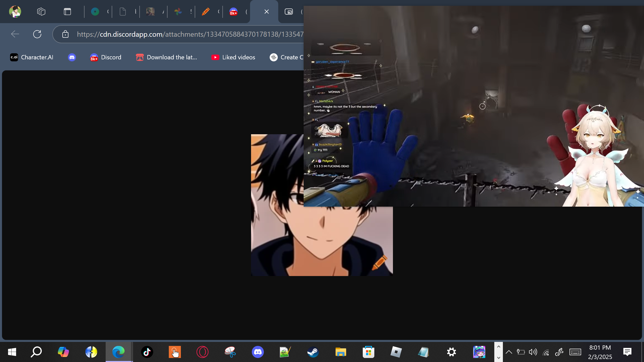Open the Windows Start menu
This screenshot has width=644, height=362.
[x=12, y=352]
